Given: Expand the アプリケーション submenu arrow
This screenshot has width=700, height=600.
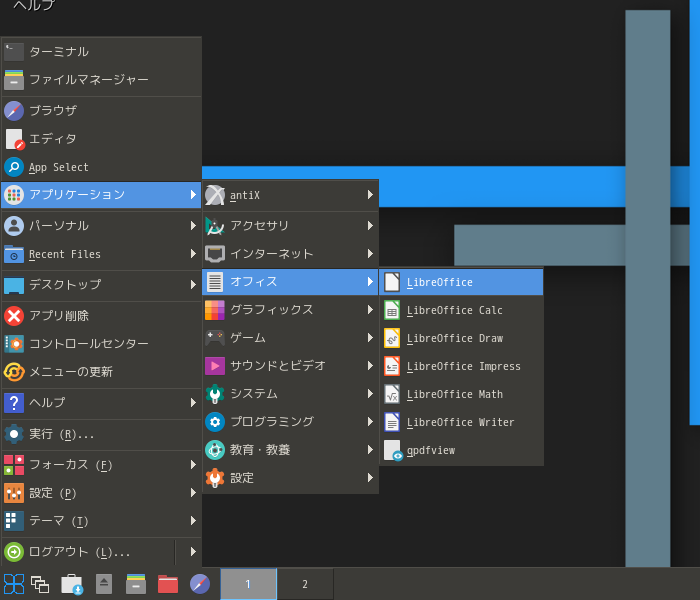Looking at the screenshot, I should coord(193,195).
